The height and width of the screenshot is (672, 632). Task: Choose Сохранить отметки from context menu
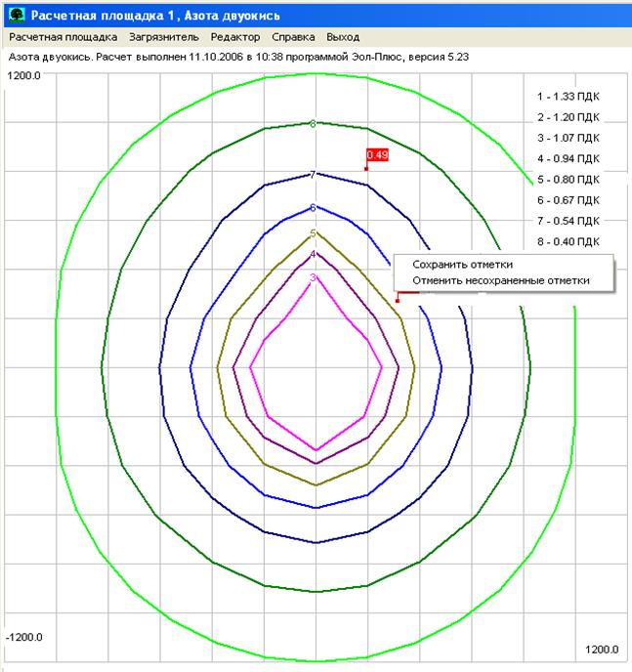click(x=462, y=264)
